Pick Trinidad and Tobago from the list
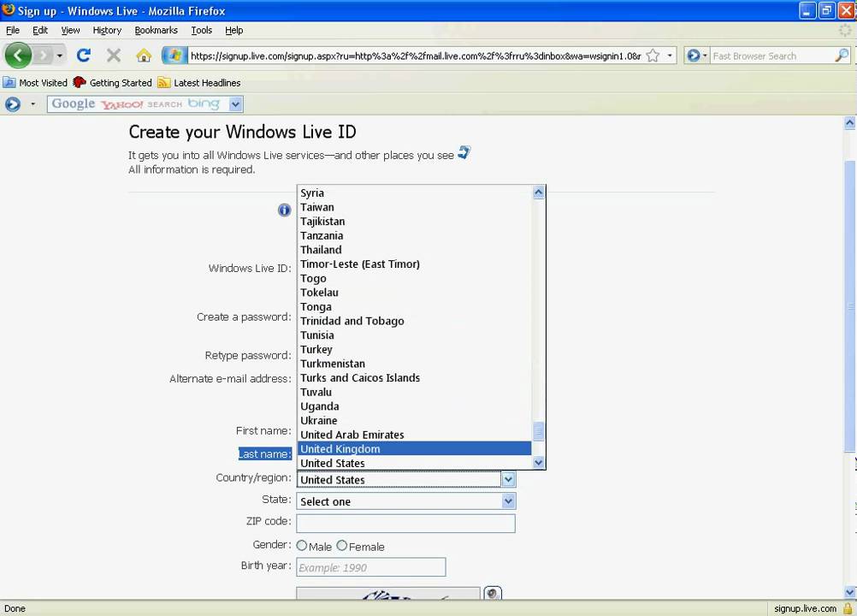This screenshot has width=857, height=616. tap(414, 321)
